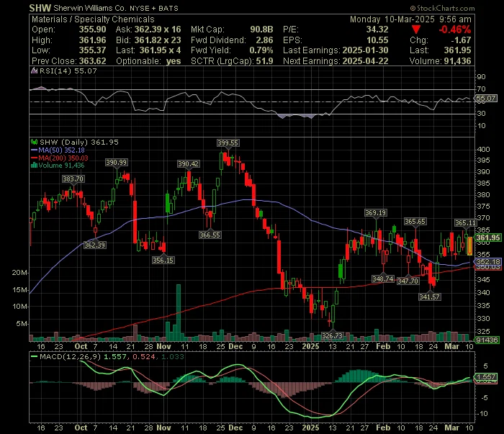Image resolution: width=504 pixels, height=434 pixels.
Task: Click the P/E value 34.32
Action: click(377, 30)
